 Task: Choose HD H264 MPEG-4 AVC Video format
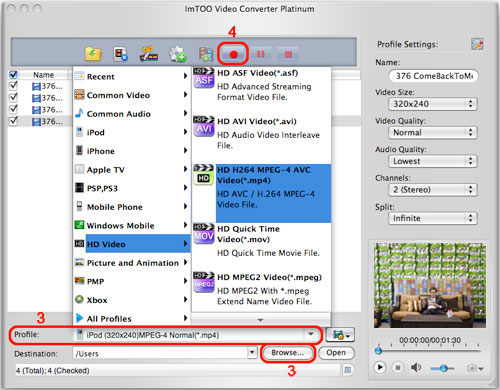[x=262, y=193]
